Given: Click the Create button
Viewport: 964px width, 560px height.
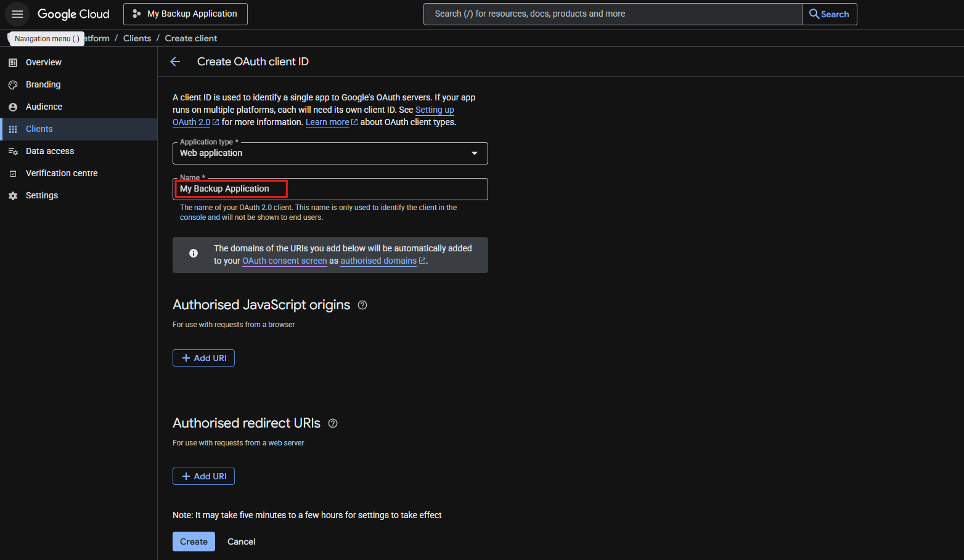Looking at the screenshot, I should [x=194, y=542].
